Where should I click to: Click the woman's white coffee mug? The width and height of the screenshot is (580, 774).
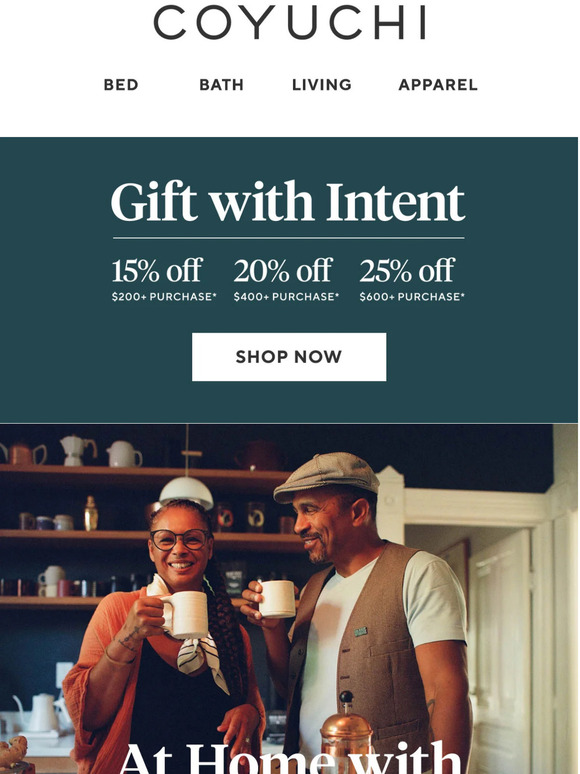tap(188, 614)
